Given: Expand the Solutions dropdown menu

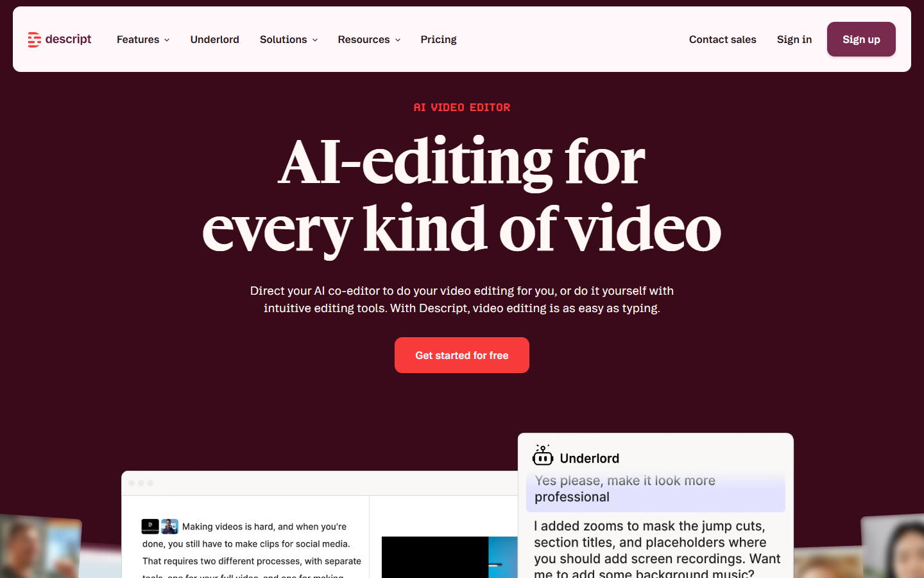Looking at the screenshot, I should (x=289, y=39).
